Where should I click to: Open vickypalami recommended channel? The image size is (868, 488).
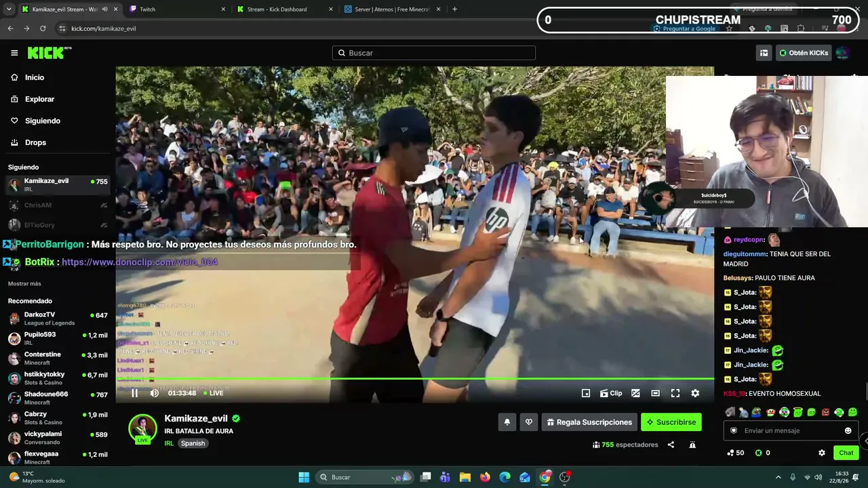58,438
